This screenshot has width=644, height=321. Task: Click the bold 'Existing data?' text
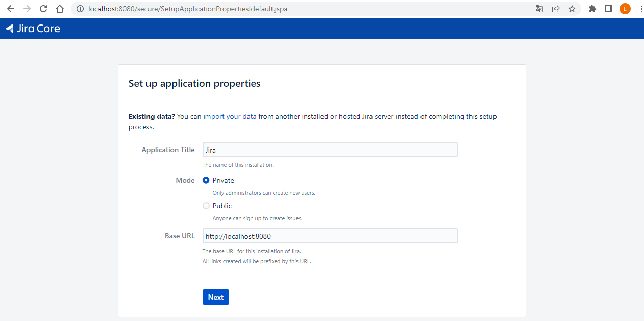tap(152, 116)
